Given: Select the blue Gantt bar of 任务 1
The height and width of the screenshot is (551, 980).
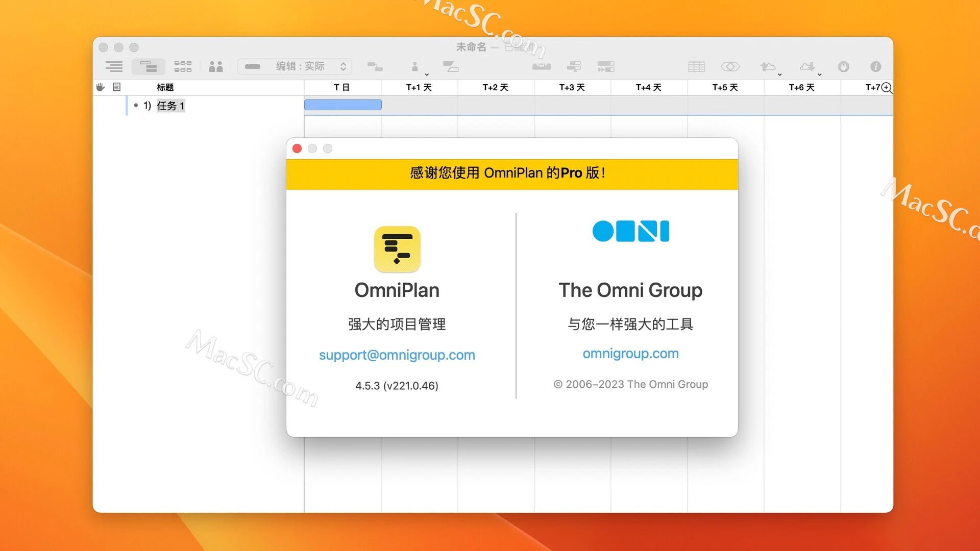Looking at the screenshot, I should (x=343, y=105).
